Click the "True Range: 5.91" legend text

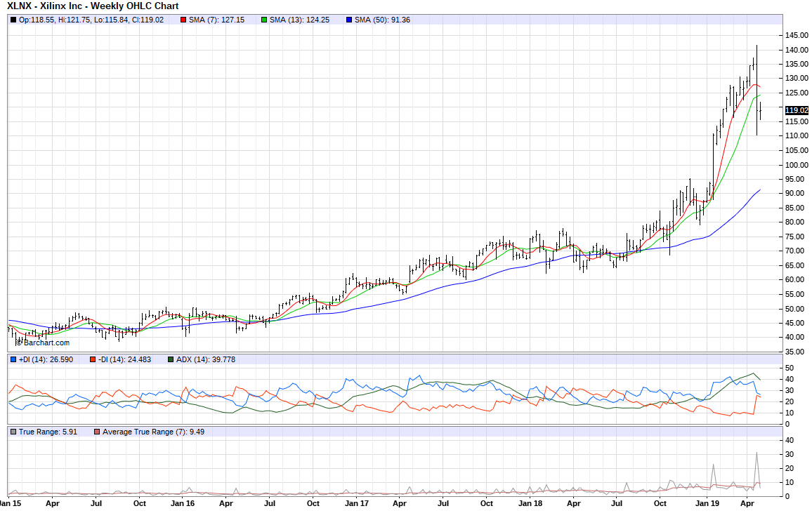tap(48, 432)
